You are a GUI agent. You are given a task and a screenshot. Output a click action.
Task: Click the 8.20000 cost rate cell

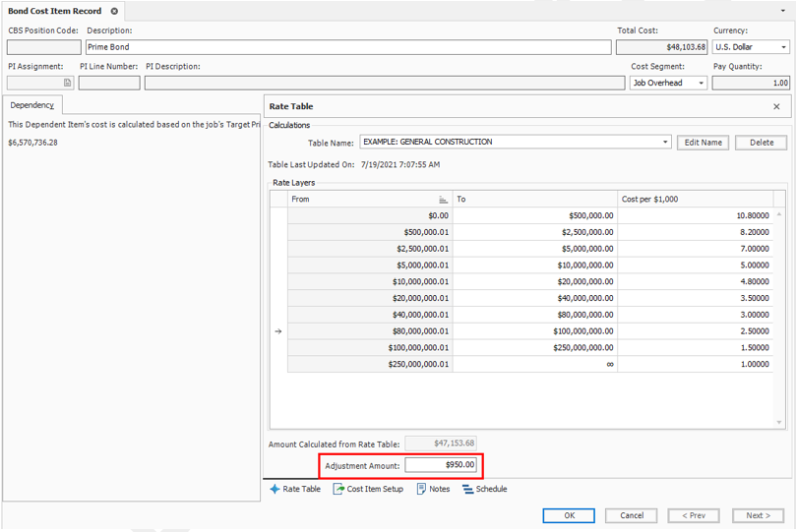(695, 232)
